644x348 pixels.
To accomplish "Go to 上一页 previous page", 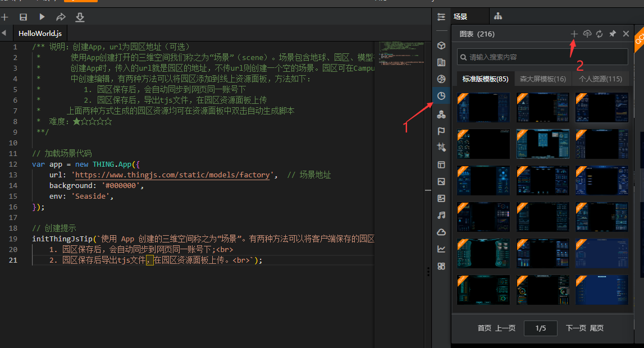I will (x=505, y=328).
